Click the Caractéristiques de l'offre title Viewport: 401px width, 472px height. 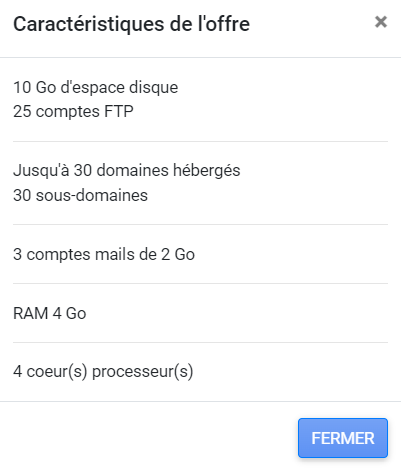[x=131, y=24]
